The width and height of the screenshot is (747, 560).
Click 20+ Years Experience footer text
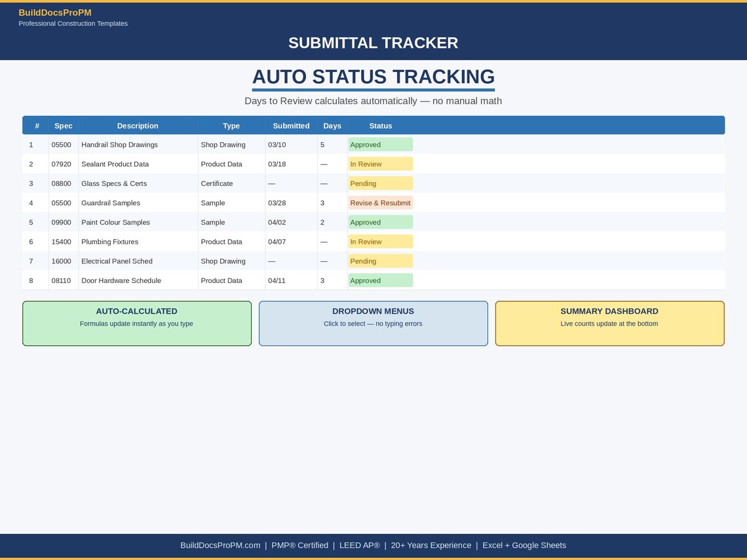[x=431, y=545]
